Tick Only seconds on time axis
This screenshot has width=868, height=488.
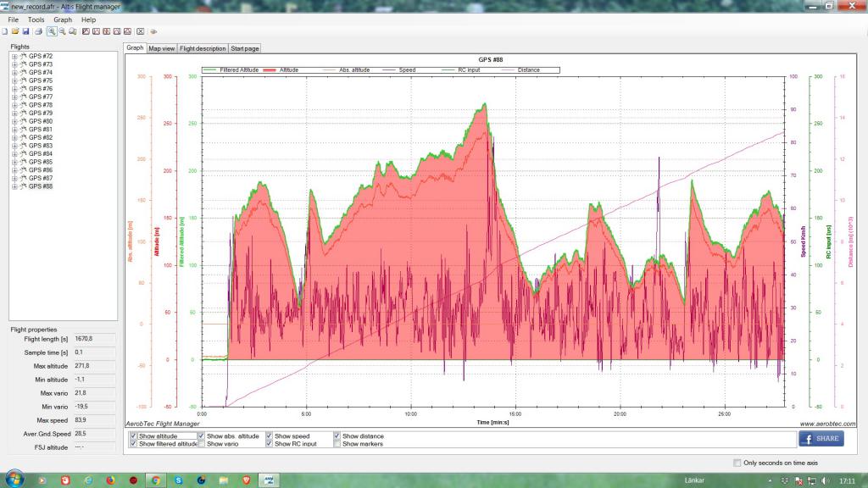(x=737, y=463)
